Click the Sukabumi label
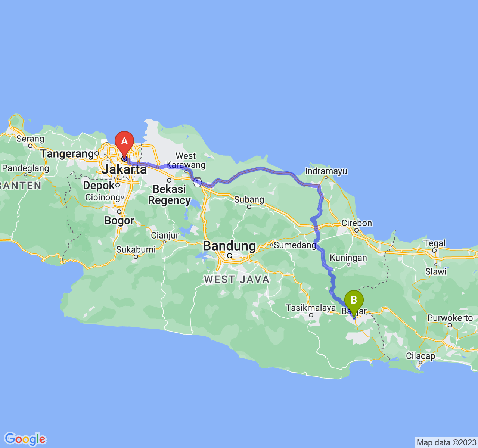Screen dimensions: 478x448 point(136,249)
